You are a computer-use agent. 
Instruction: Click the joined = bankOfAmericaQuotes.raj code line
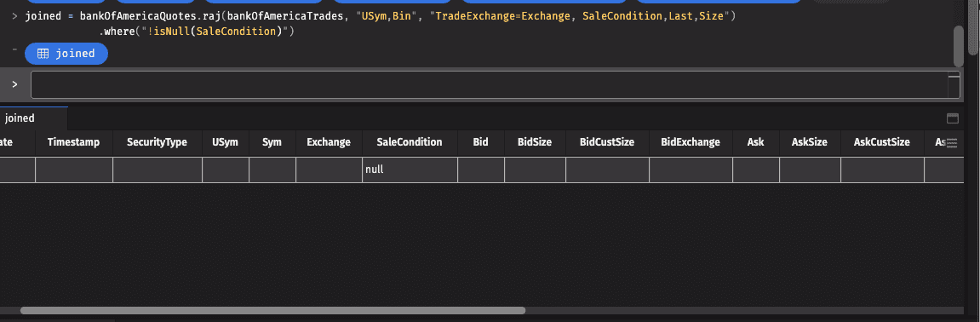(380, 15)
